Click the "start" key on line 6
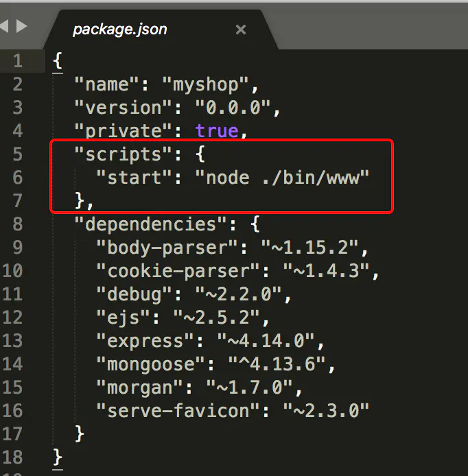Image resolution: width=468 pixels, height=476 pixels. (x=134, y=178)
